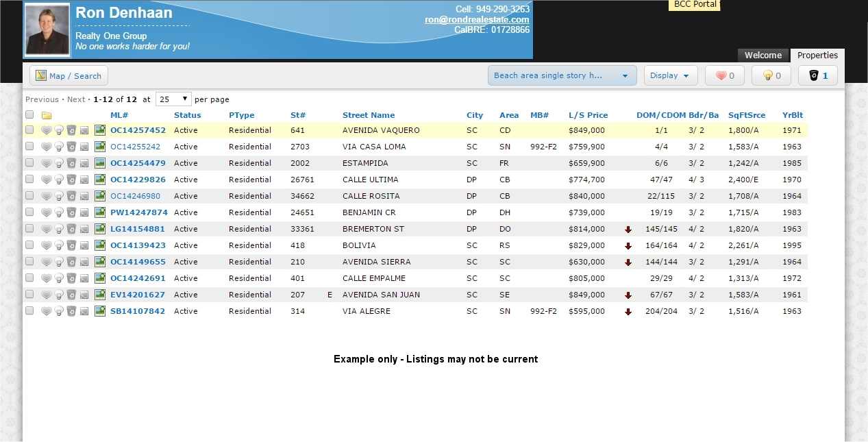Viewport: 868px width, 442px height.
Task: Open listing link OC14257452
Action: (138, 130)
